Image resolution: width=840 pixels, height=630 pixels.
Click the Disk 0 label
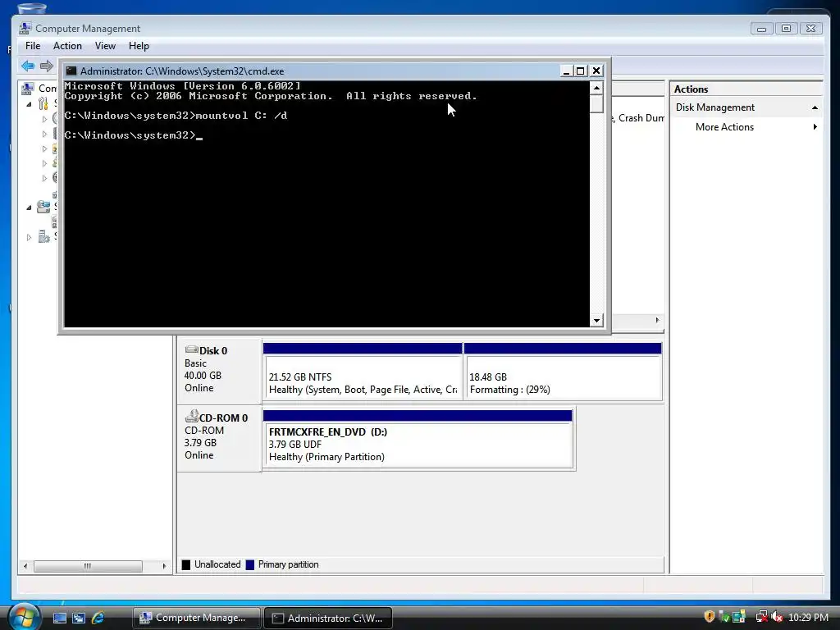(213, 351)
